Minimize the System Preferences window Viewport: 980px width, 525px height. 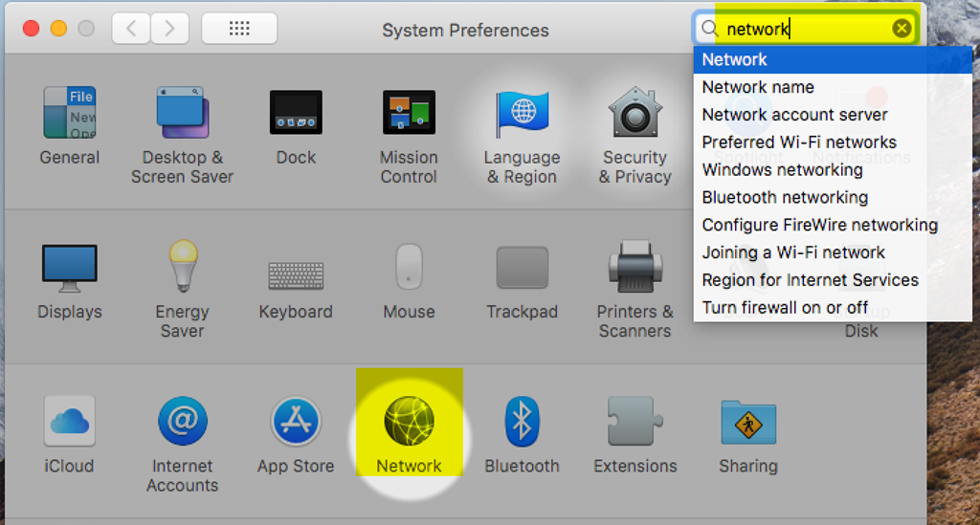(x=58, y=29)
